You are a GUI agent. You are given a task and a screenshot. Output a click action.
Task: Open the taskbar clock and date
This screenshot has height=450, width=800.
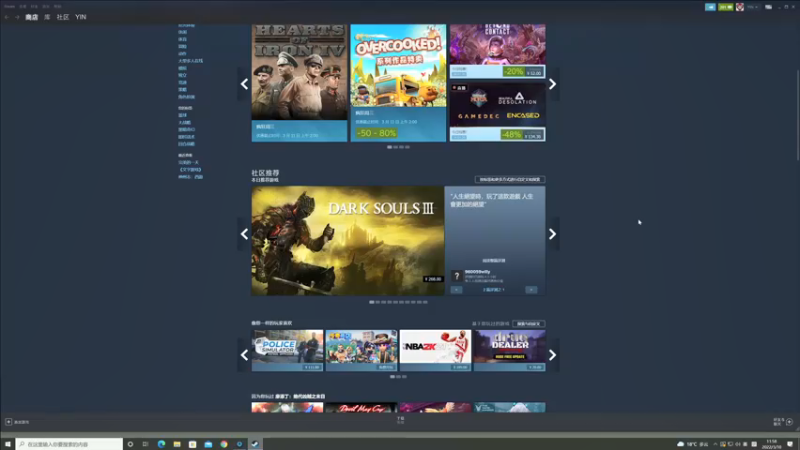point(773,444)
